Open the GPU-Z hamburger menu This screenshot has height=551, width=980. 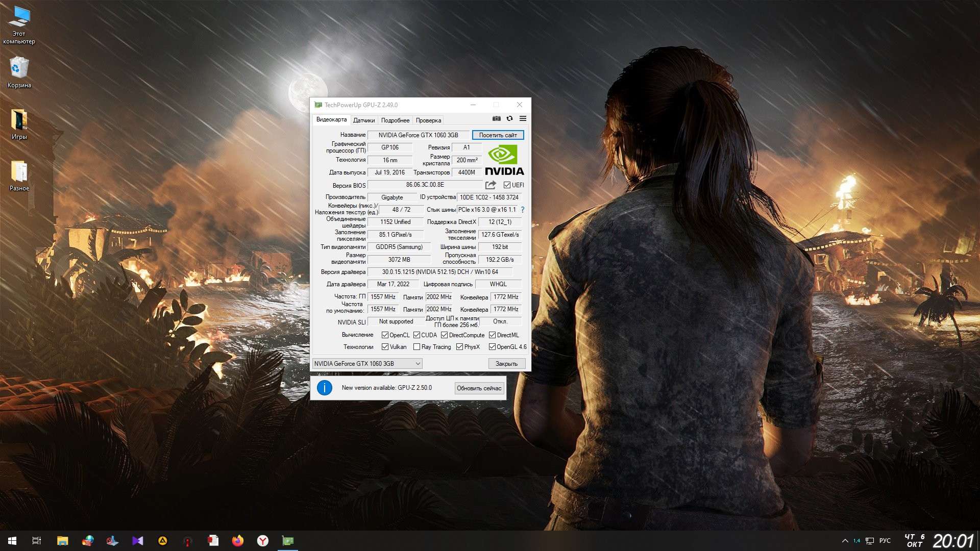523,118
